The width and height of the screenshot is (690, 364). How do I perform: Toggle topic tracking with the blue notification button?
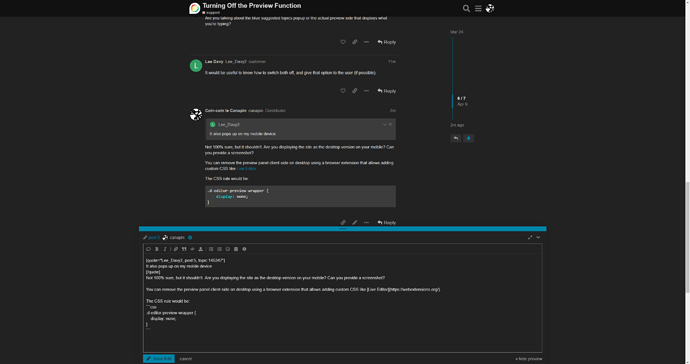(468, 138)
